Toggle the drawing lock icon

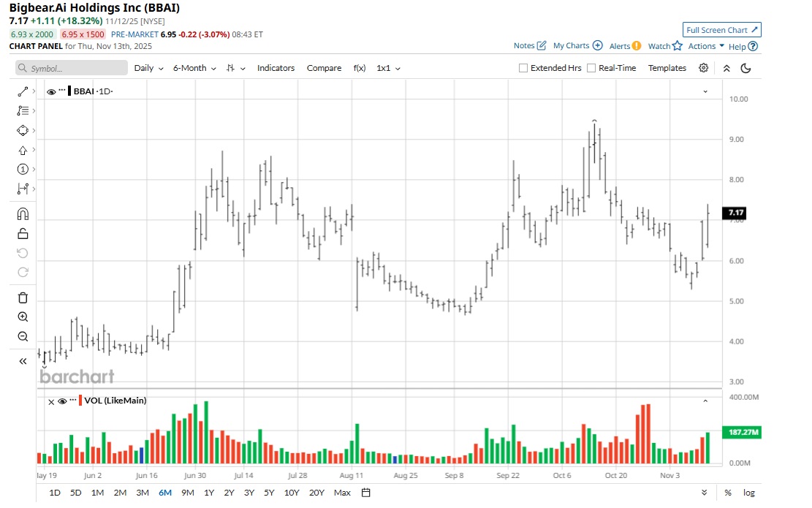(x=22, y=234)
